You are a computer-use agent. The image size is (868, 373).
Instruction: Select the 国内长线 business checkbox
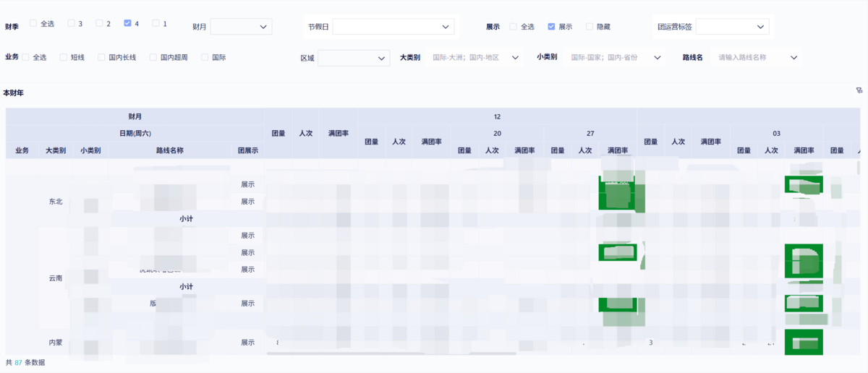(101, 56)
